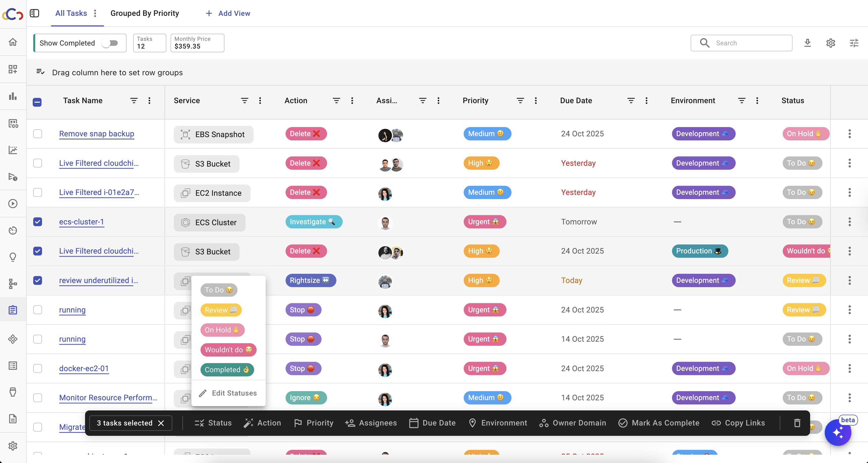
Task: Toggle the Show Completed switch
Action: [x=110, y=43]
